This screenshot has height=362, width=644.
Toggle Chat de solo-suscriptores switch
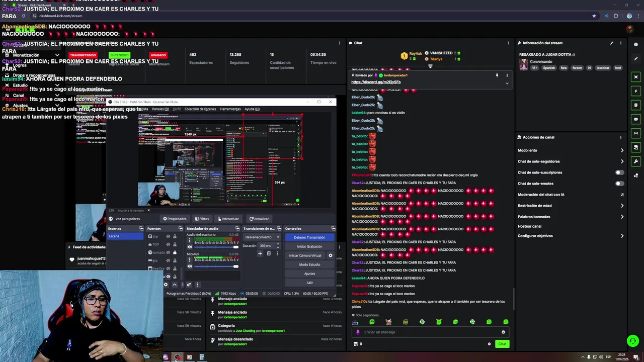click(620, 172)
